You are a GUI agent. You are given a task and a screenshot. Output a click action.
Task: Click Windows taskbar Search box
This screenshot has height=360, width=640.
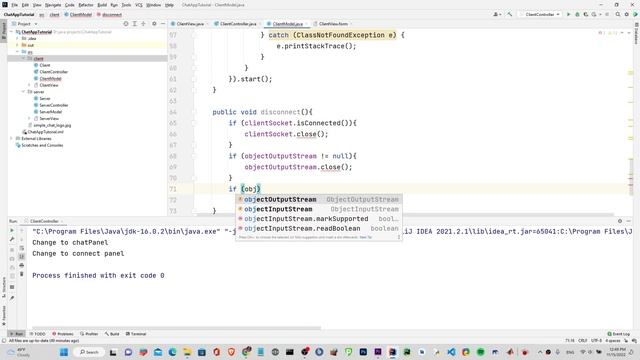(89, 352)
